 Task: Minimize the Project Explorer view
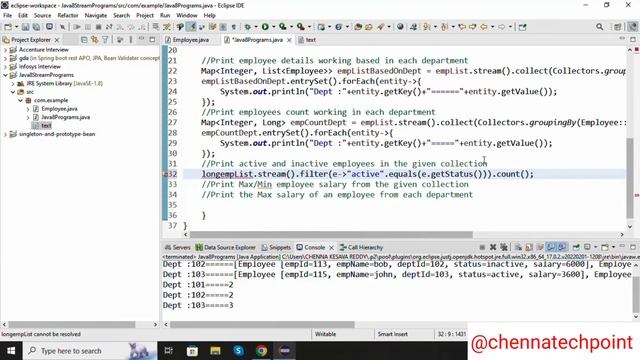coord(141,39)
